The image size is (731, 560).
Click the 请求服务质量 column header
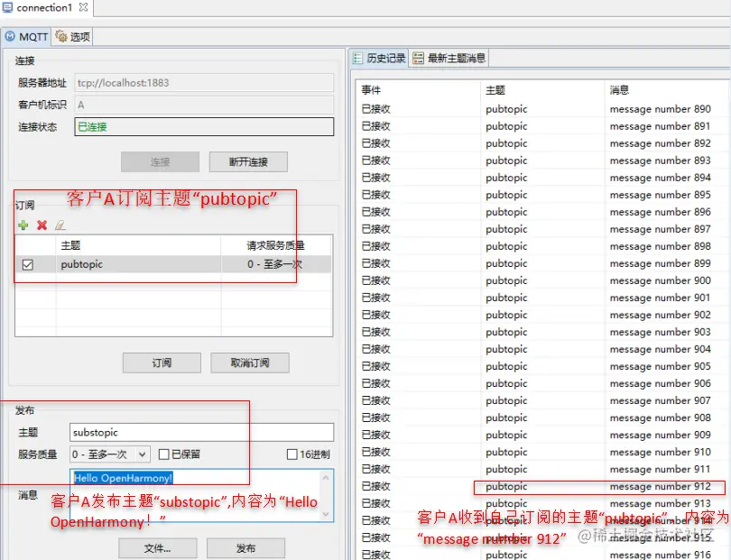click(x=276, y=245)
